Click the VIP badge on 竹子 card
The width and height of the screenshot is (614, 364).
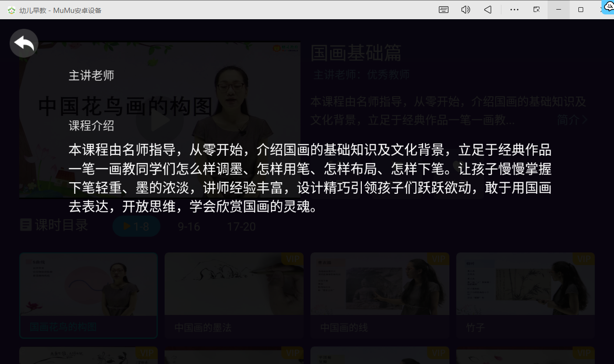584,259
